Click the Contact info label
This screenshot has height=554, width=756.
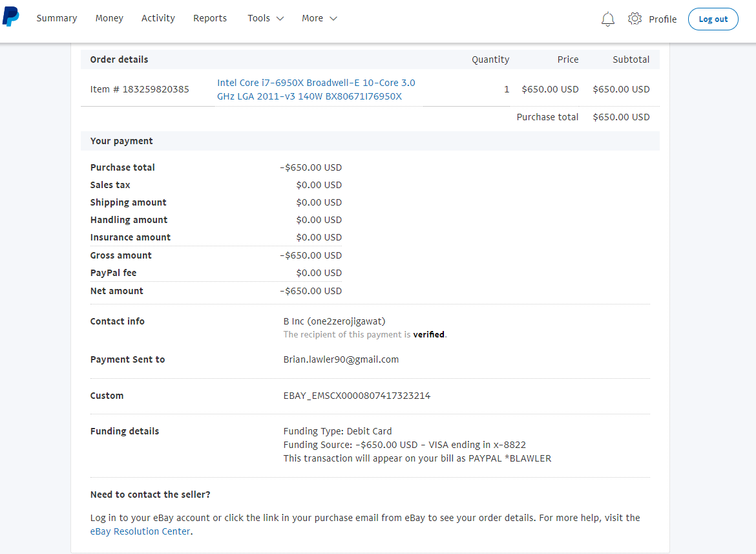click(x=117, y=321)
